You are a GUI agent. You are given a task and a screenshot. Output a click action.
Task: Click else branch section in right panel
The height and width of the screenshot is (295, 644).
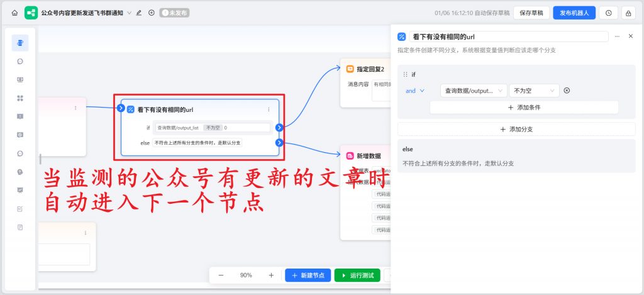coord(516,156)
